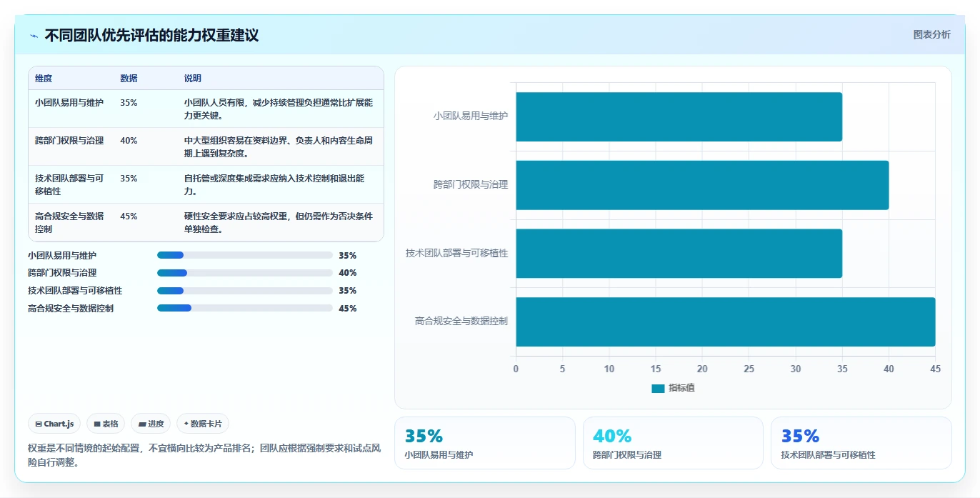The image size is (980, 498).
Task: Open the 35% 小团队易用与维护 data card
Action: (x=485, y=443)
